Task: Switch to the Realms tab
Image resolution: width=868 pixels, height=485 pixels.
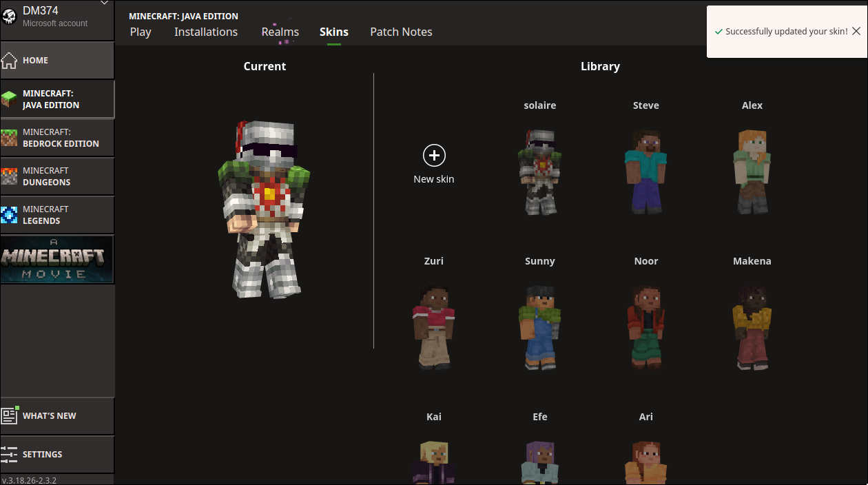Action: click(280, 32)
